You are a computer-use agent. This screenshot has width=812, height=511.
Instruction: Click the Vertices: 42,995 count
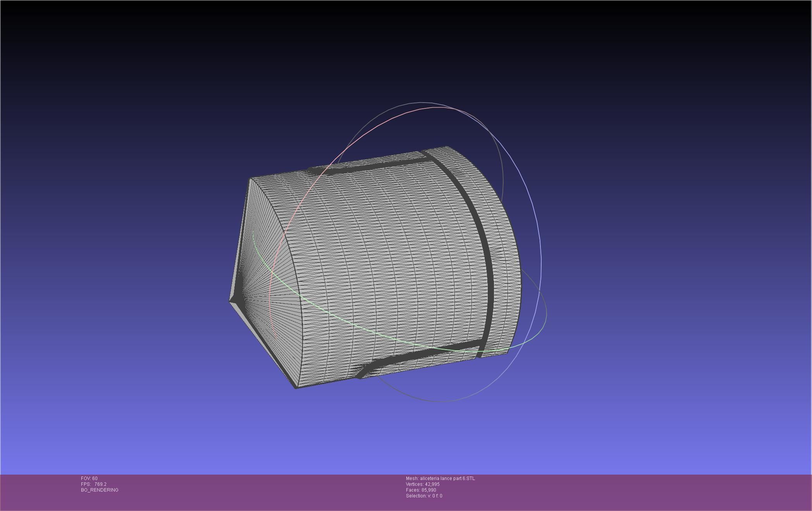[423, 484]
